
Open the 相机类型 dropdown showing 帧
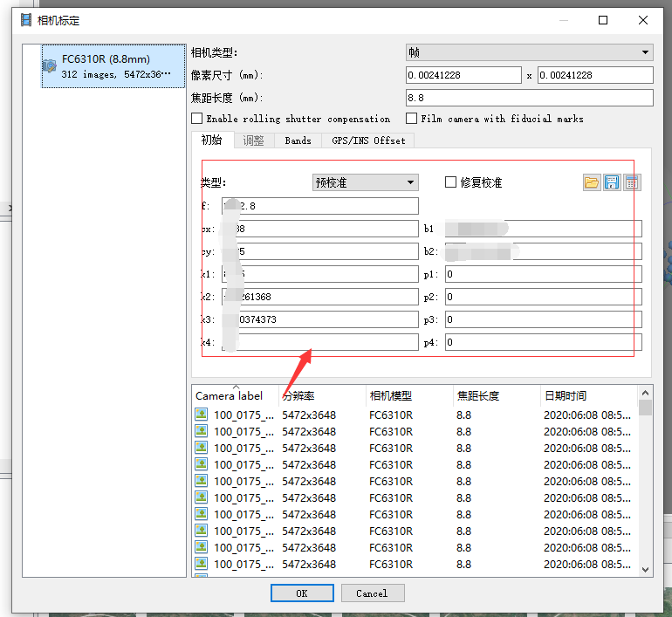tap(529, 52)
